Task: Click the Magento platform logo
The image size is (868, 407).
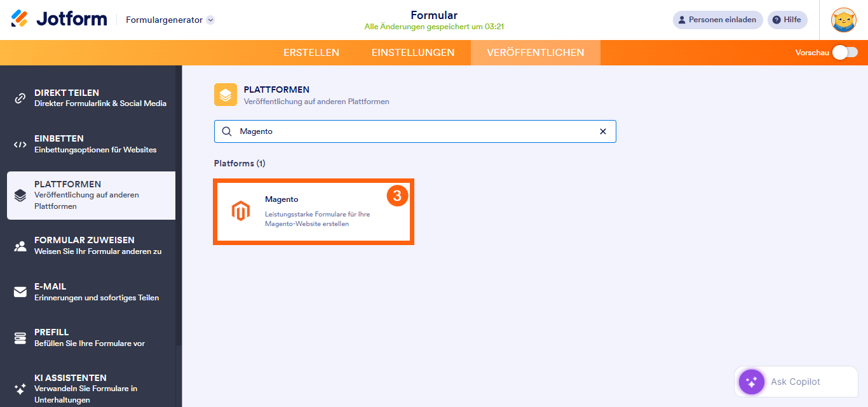Action: [241, 210]
